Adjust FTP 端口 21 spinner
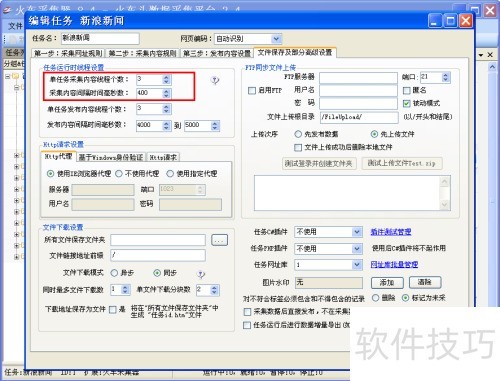This screenshot has width=500, height=381. click(446, 77)
